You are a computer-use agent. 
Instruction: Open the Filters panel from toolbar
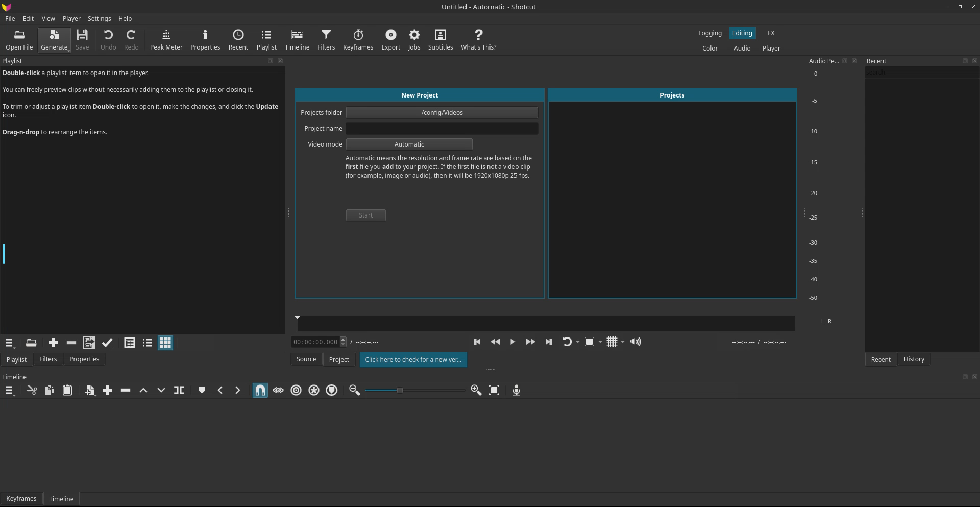pyautogui.click(x=326, y=40)
